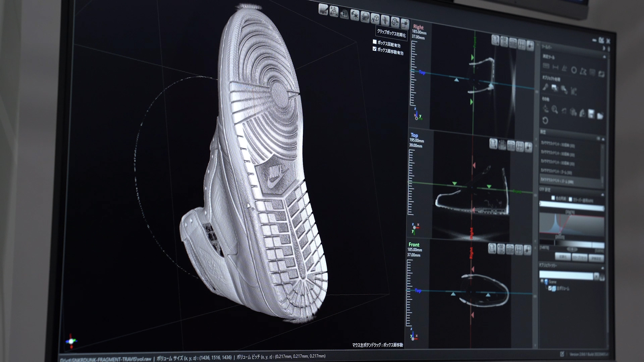Click the cube-with-axes icon in the 3D toolbar
Image resolution: width=644 pixels, height=362 pixels.
tap(334, 11)
